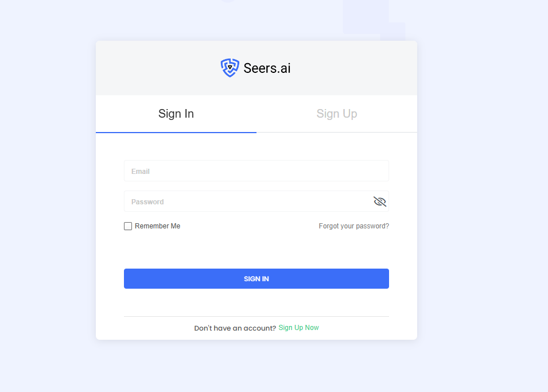This screenshot has height=392, width=548.
Task: Focus the Email input field
Action: click(256, 171)
